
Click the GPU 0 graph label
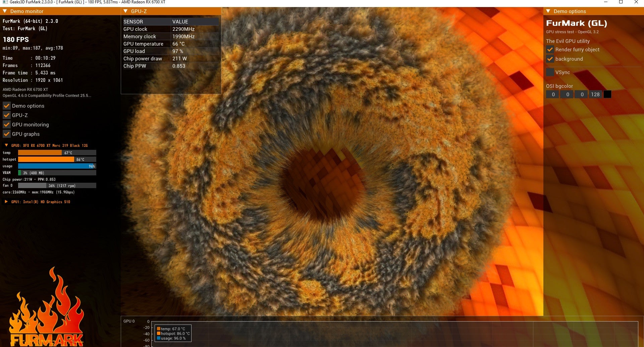coord(129,321)
